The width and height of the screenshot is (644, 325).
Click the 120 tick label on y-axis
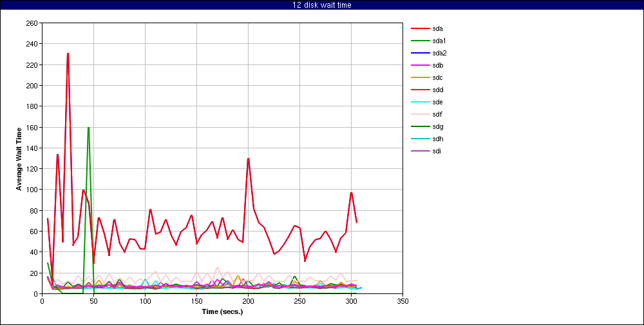(32, 169)
